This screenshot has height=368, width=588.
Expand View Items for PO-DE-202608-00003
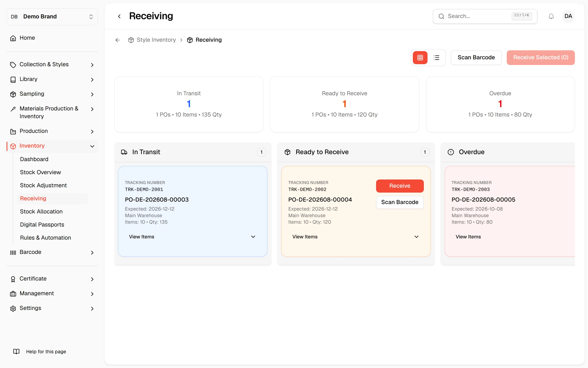tap(193, 237)
